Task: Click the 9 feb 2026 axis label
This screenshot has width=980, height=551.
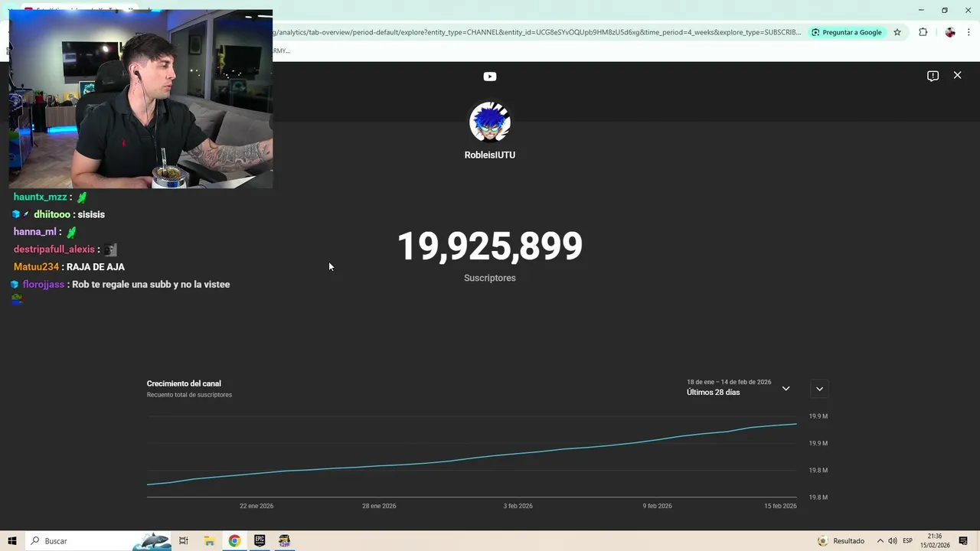Action: click(658, 506)
